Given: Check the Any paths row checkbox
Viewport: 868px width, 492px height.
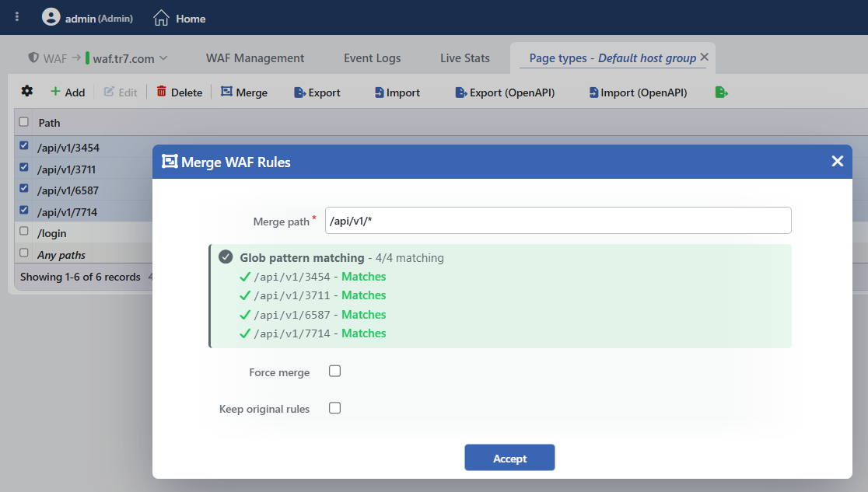Looking at the screenshot, I should click(24, 253).
